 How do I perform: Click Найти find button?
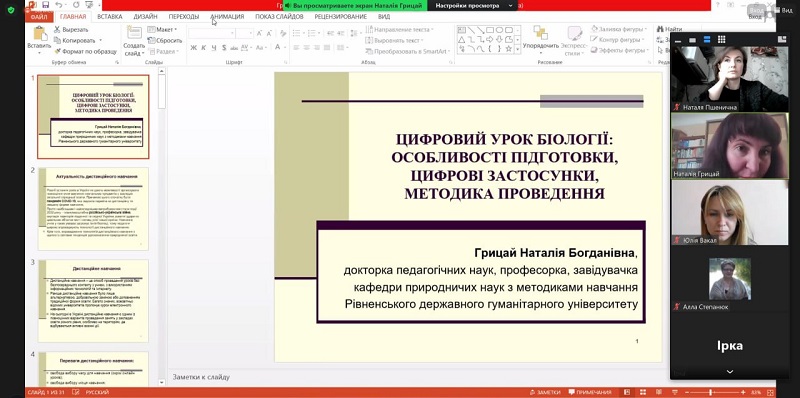669,29
